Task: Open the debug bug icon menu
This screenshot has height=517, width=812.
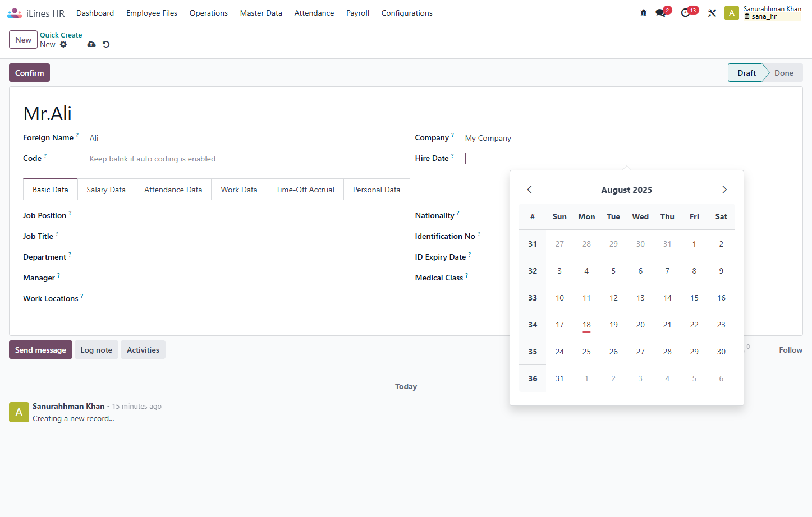Action: [644, 13]
